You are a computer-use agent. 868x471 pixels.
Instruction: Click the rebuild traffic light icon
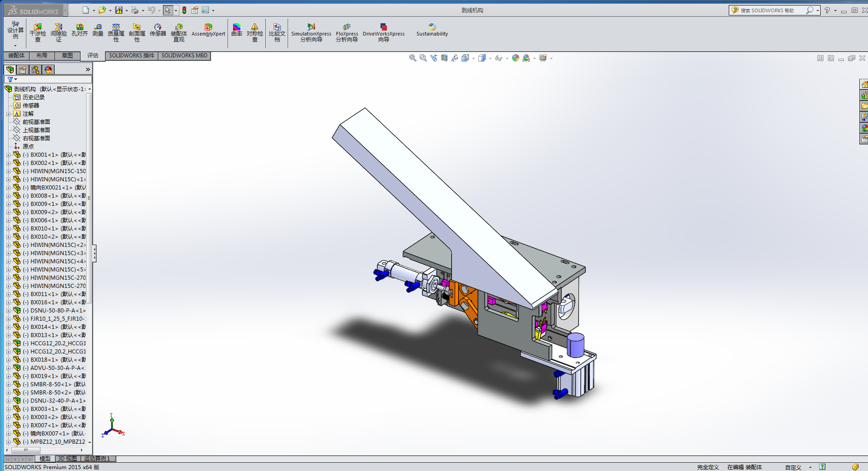pyautogui.click(x=184, y=10)
